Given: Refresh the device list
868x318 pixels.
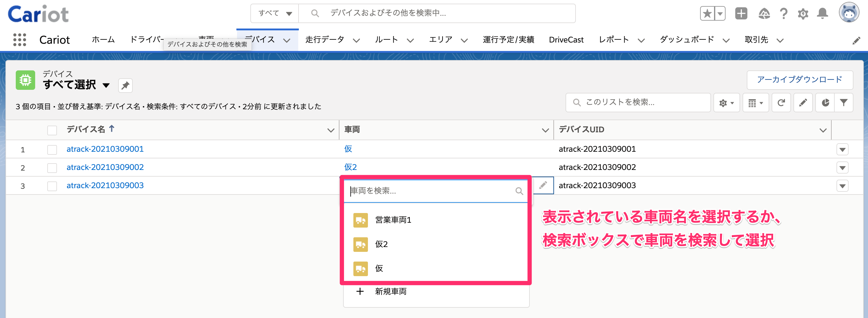Looking at the screenshot, I should click(781, 103).
